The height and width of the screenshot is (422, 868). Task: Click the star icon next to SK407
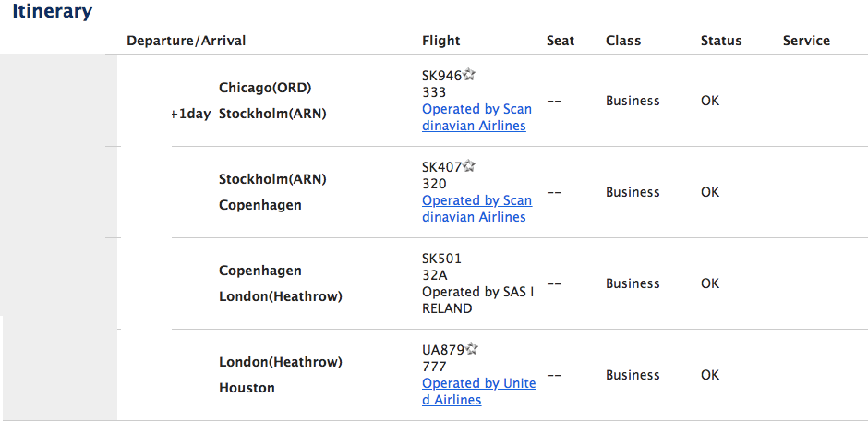pos(469,166)
